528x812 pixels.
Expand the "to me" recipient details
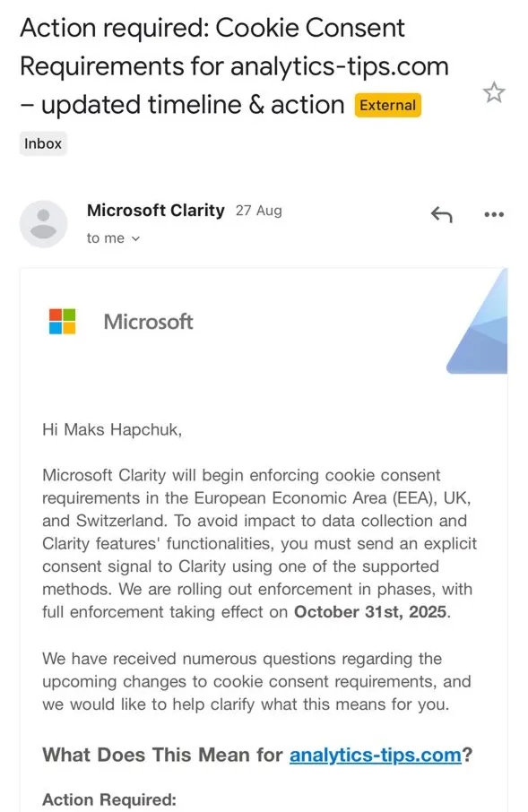pos(113,238)
